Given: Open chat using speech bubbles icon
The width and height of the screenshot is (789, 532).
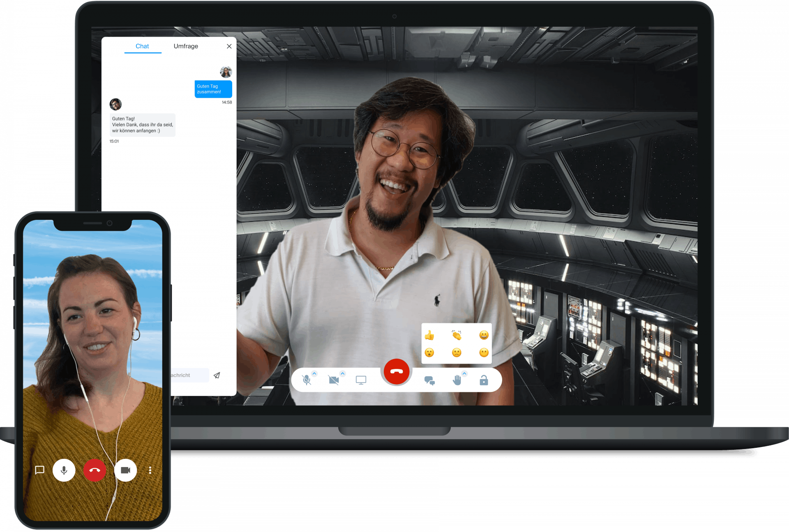Looking at the screenshot, I should tap(429, 380).
